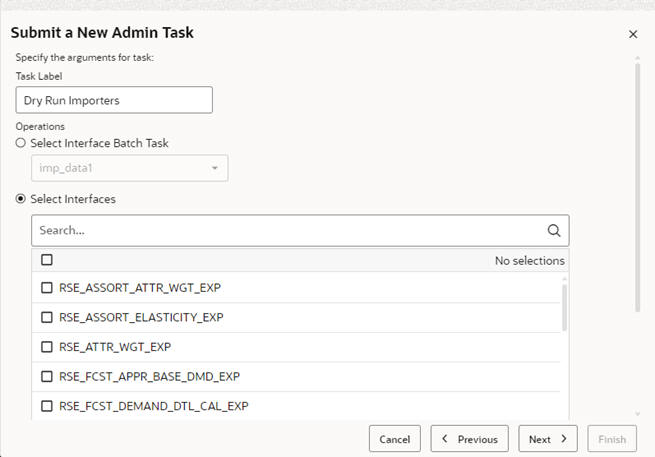Select the Interface Batch Task radio button
This screenshot has height=457, width=655.
pos(21,143)
